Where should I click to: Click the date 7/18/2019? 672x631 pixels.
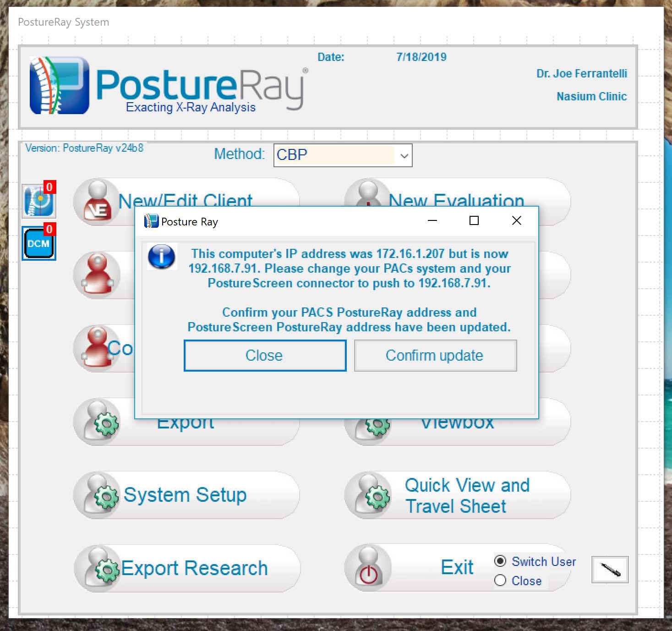click(421, 57)
